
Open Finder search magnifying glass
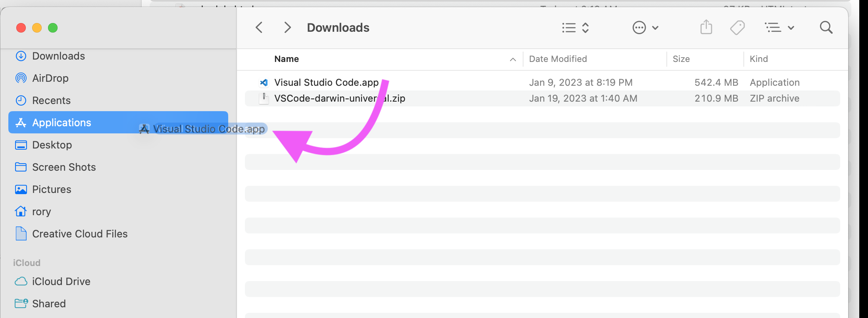[826, 28]
